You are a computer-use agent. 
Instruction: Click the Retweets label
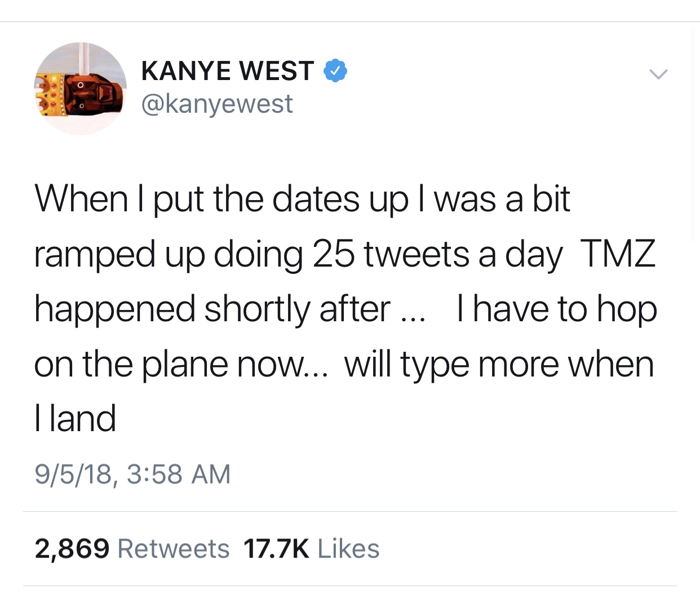pos(174,548)
